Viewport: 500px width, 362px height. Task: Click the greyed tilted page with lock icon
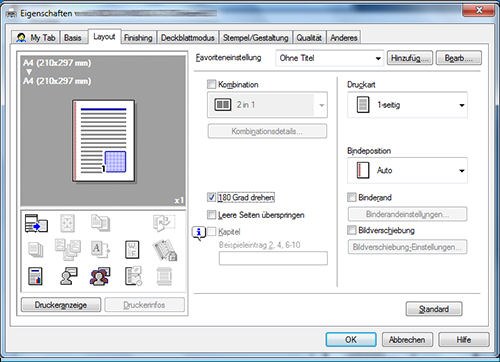(x=165, y=250)
